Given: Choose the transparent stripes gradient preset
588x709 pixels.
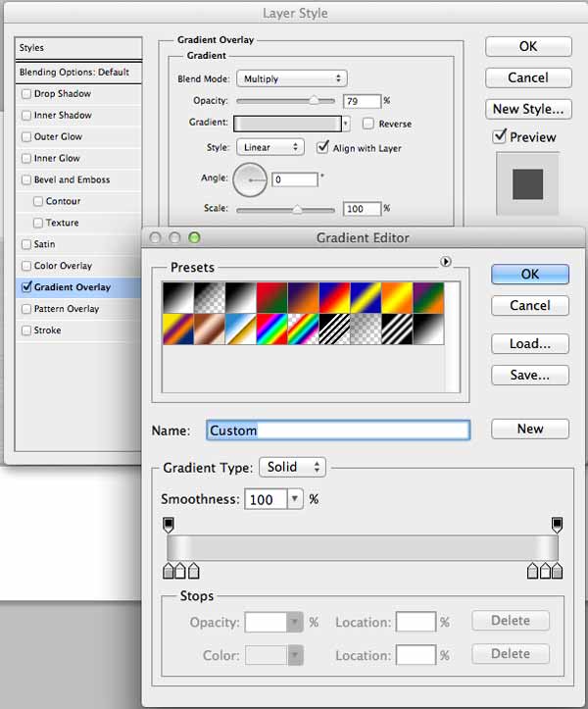Looking at the screenshot, I should click(x=334, y=329).
